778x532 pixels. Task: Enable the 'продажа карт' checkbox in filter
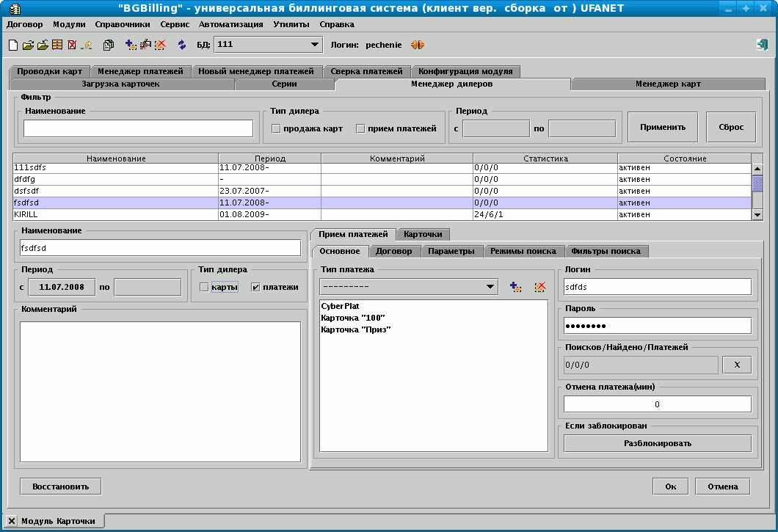(277, 128)
